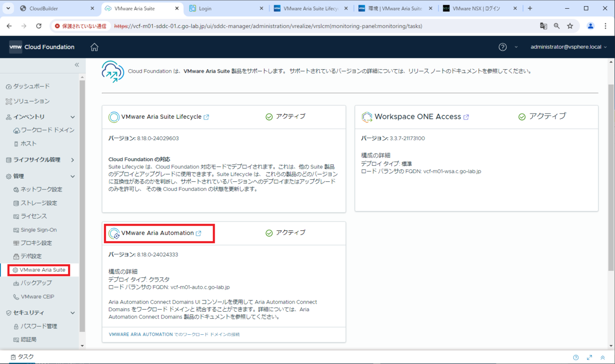Expand the ライフサイクル管理 section
The height and width of the screenshot is (364, 615).
coord(72,160)
